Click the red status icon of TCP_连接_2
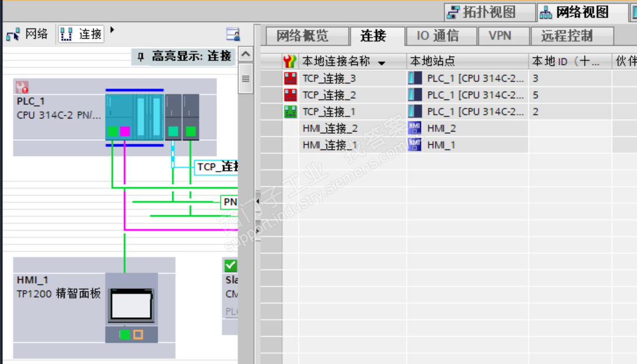This screenshot has height=364, width=637. point(290,95)
